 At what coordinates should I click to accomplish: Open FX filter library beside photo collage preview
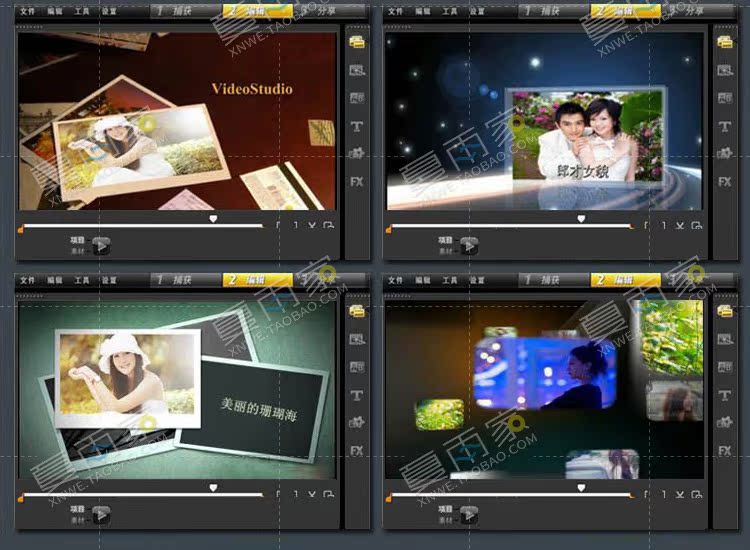pyautogui.click(x=725, y=451)
